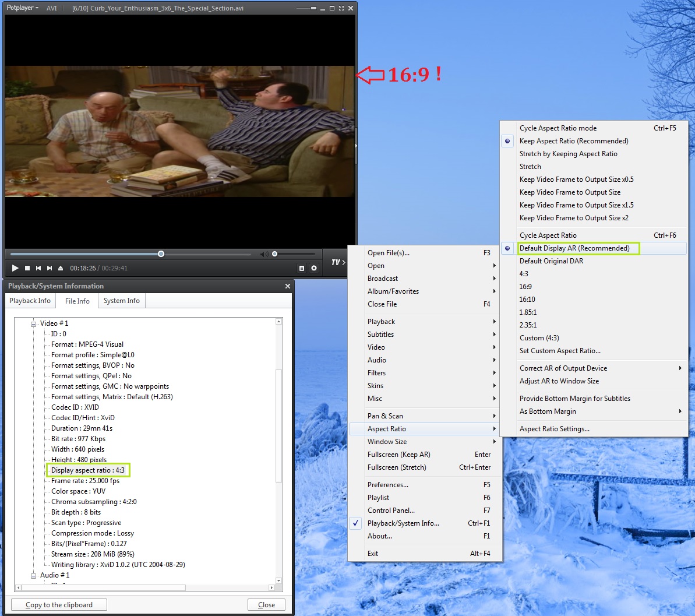Image resolution: width=695 pixels, height=616 pixels.
Task: Switch to the Playback Info tab
Action: point(30,301)
